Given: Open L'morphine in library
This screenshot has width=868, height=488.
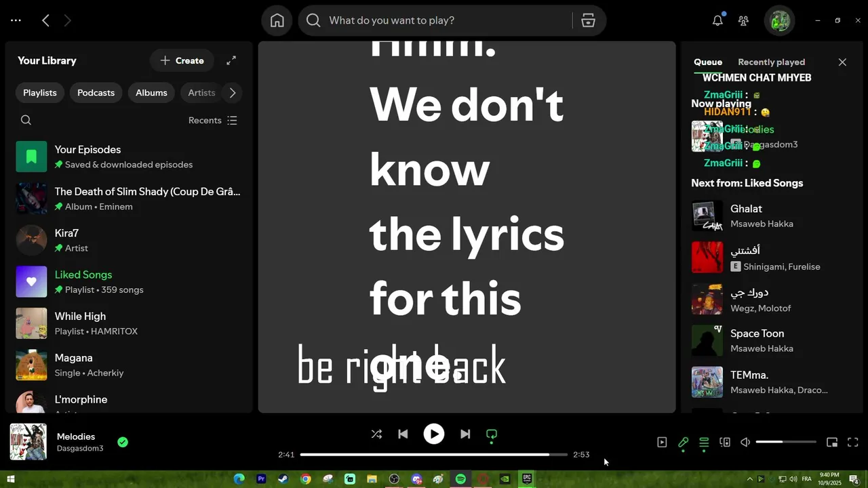Looking at the screenshot, I should tap(129, 401).
